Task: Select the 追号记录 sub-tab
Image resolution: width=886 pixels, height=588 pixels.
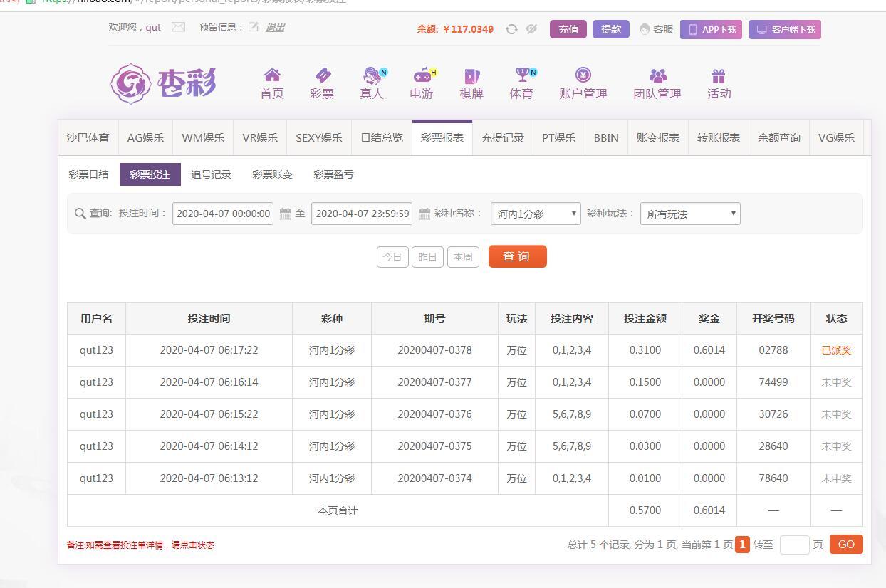Action: point(211,174)
